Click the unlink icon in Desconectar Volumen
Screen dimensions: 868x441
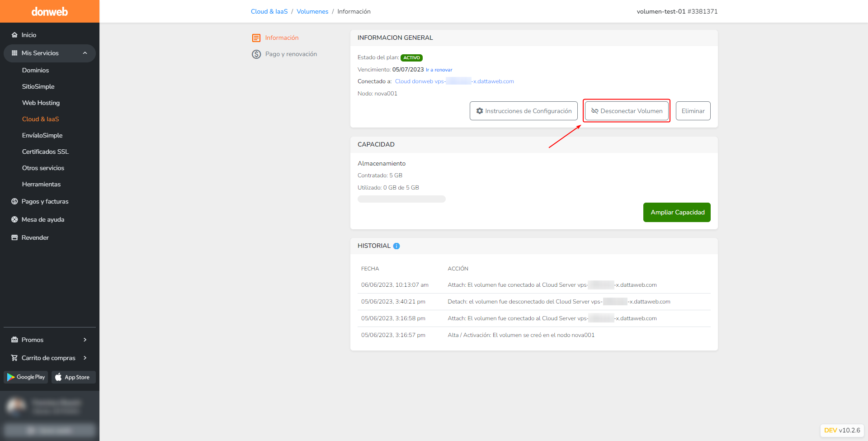(x=595, y=111)
